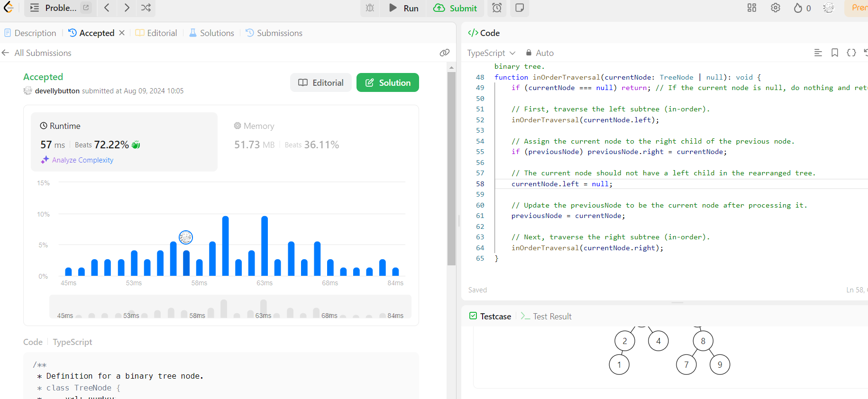The height and width of the screenshot is (399, 868).
Task: Switch to the Test Result tab
Action: click(547, 316)
